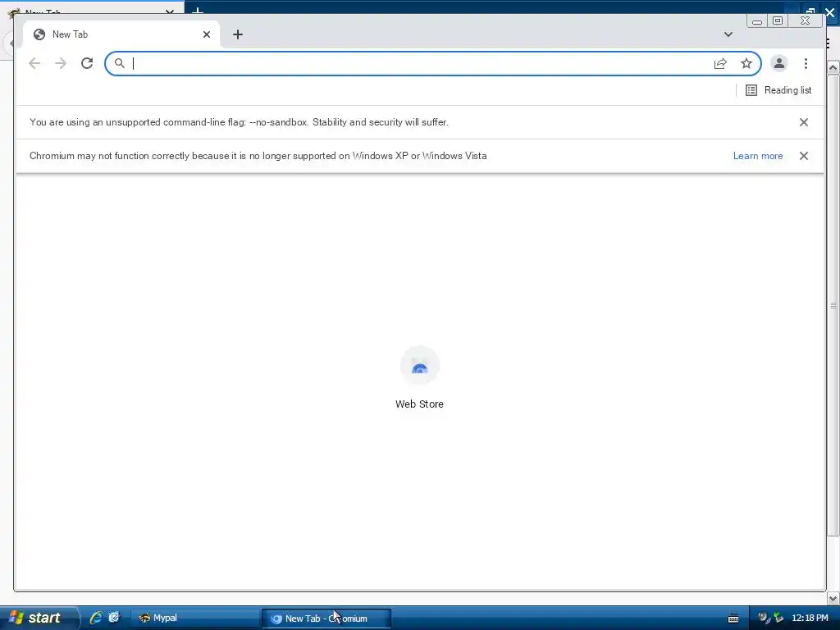Click scroll down arrow in background window

[x=833, y=598]
